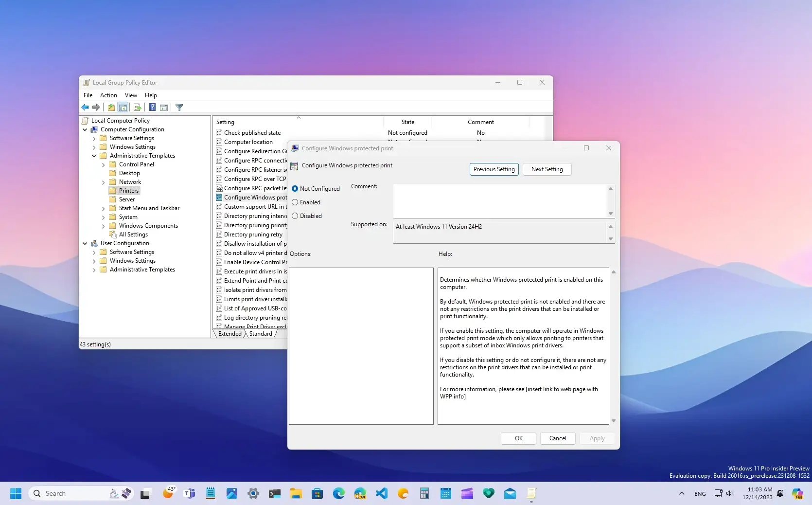Select the Enabled radio button

[x=296, y=202]
